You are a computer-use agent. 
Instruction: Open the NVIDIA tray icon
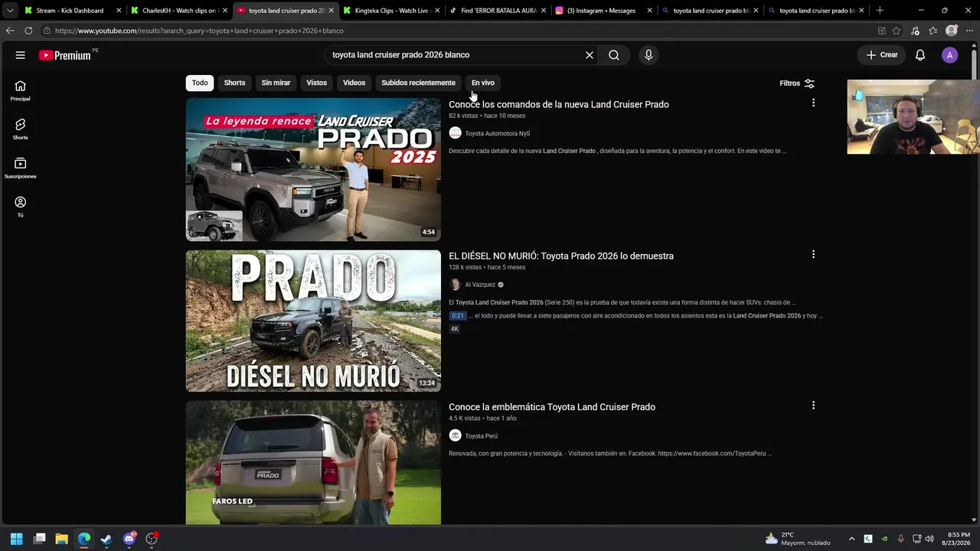coord(884,539)
